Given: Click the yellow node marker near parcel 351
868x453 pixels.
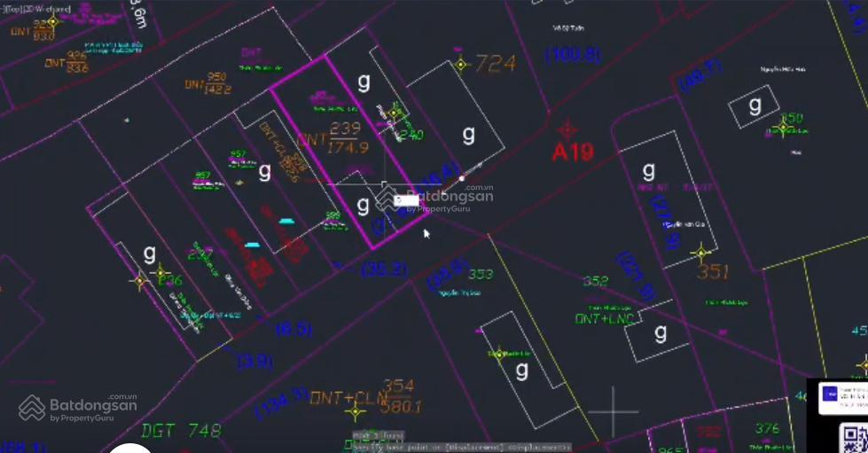Looking at the screenshot, I should tap(700, 254).
